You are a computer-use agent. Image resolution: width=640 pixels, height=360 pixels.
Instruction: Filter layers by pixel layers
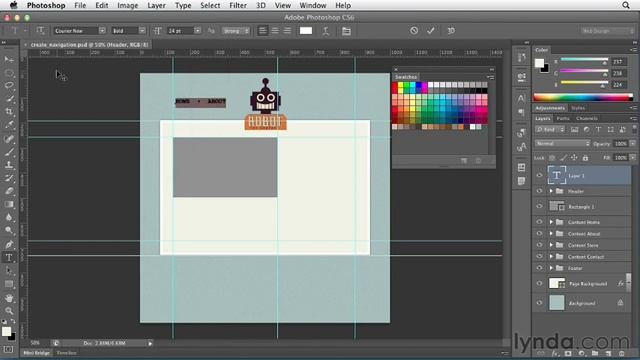[574, 129]
